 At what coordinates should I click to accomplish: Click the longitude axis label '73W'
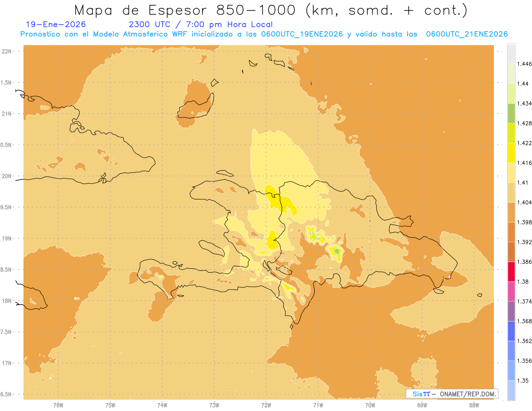click(214, 405)
